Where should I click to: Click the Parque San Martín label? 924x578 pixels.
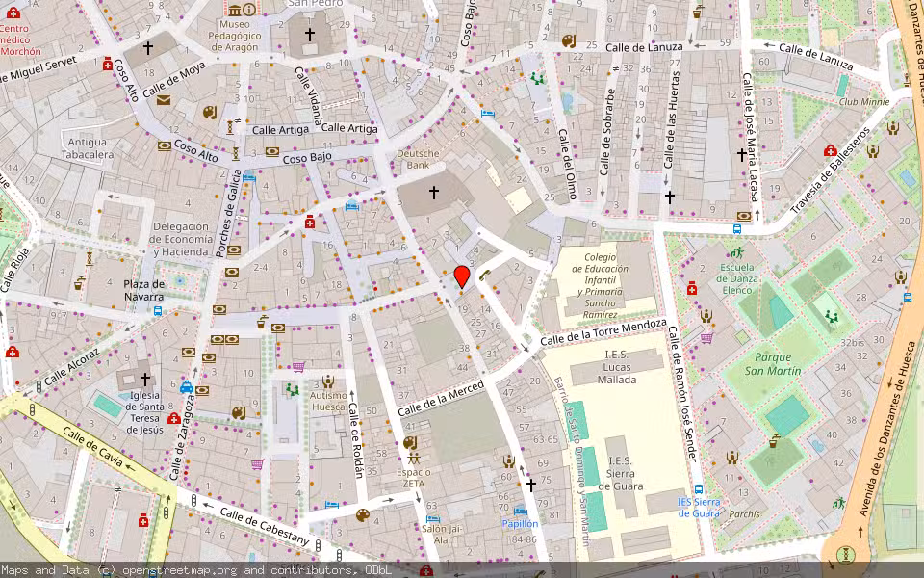tap(773, 364)
